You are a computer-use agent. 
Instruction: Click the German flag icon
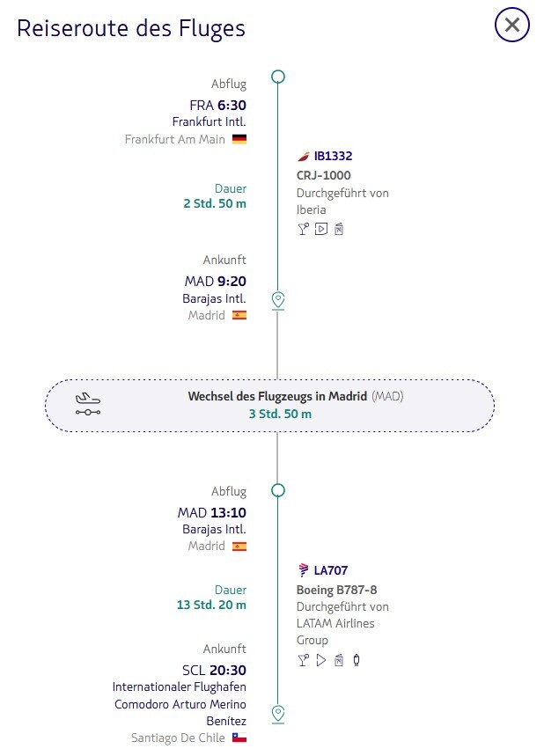click(x=239, y=139)
